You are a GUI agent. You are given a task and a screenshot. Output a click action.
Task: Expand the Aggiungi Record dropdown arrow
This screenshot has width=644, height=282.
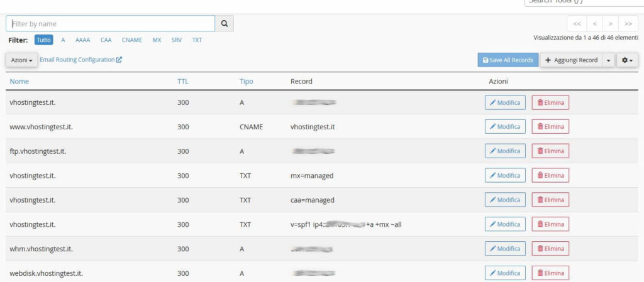coord(608,60)
